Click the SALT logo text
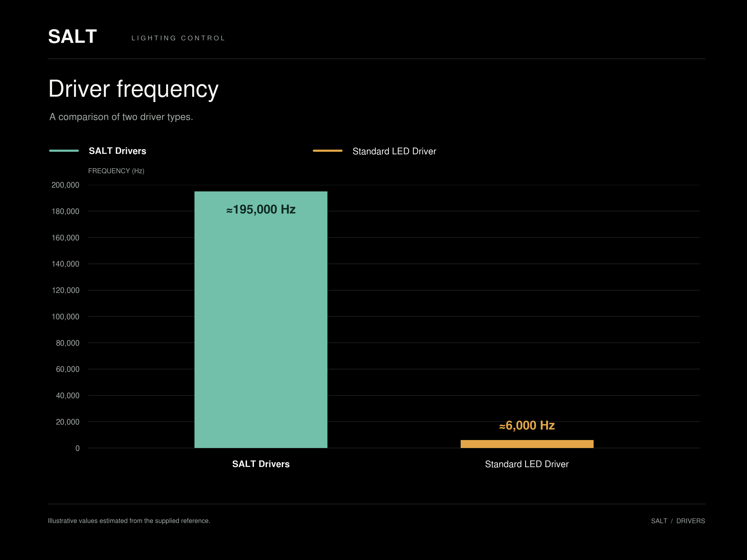Screen dimensions: 747x560 tap(72, 36)
